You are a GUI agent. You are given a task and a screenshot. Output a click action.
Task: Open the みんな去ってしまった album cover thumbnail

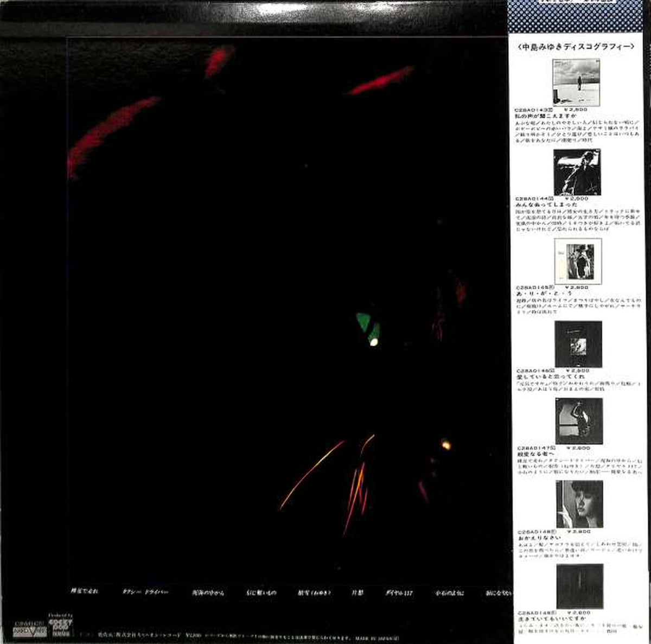pyautogui.click(x=577, y=171)
